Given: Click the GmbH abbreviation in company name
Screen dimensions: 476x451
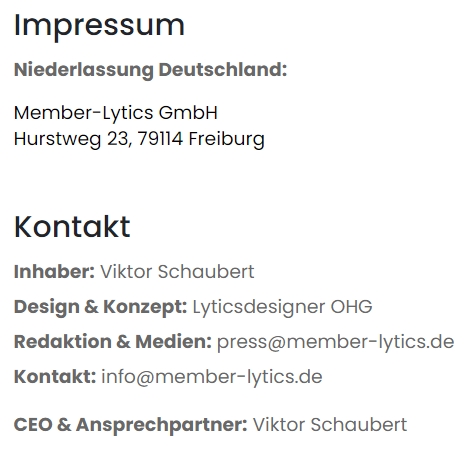Looking at the screenshot, I should (188, 112).
